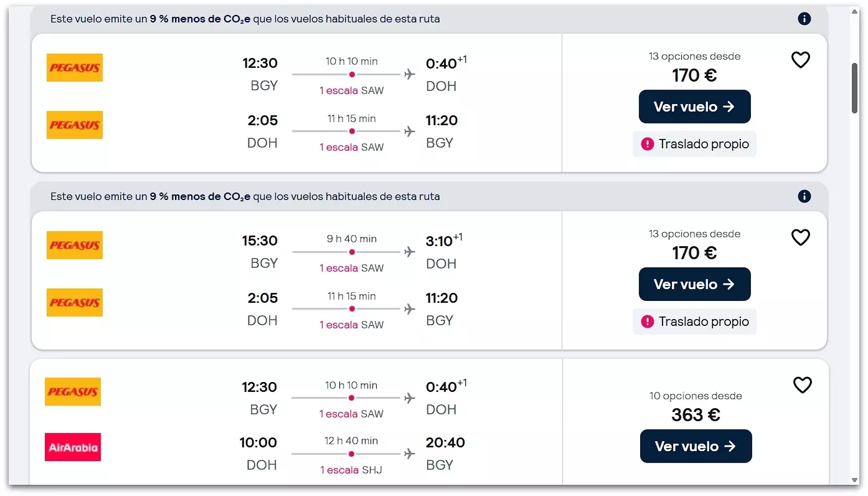Click warning icon on second Traslado propio badge

[x=648, y=322]
